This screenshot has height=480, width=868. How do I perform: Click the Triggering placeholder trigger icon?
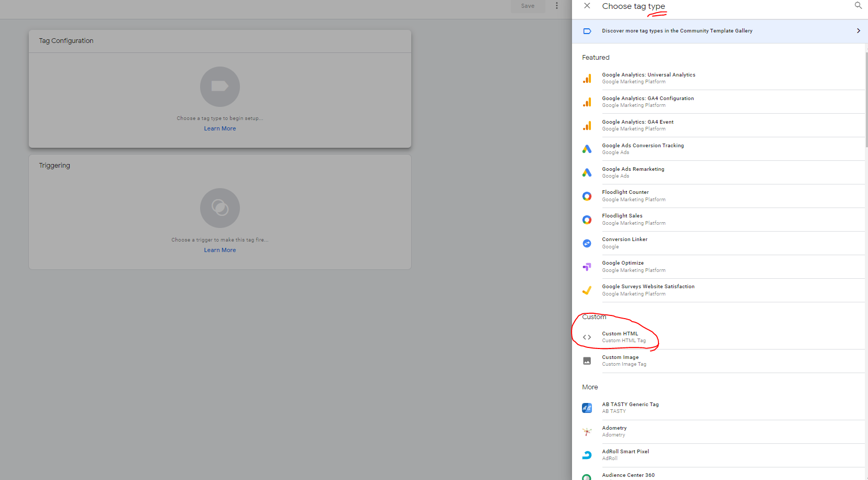click(220, 208)
